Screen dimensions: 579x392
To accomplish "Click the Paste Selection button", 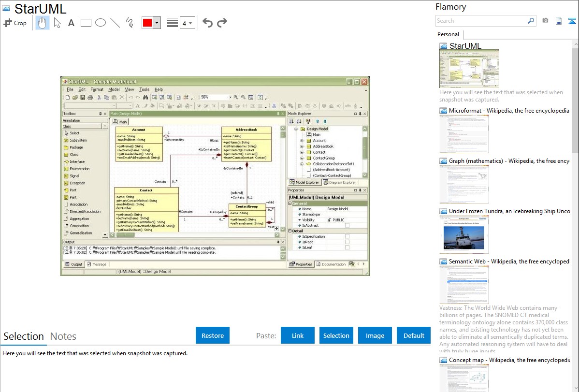I will (336, 335).
